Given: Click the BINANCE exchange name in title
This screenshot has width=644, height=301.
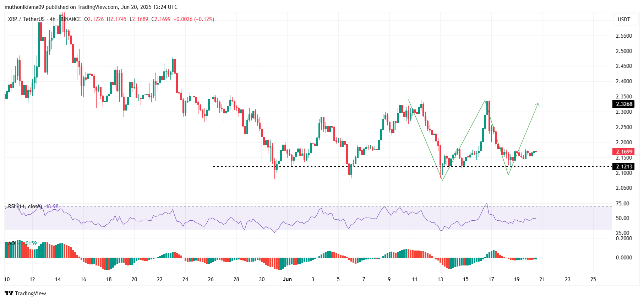Looking at the screenshot, I should click(71, 19).
